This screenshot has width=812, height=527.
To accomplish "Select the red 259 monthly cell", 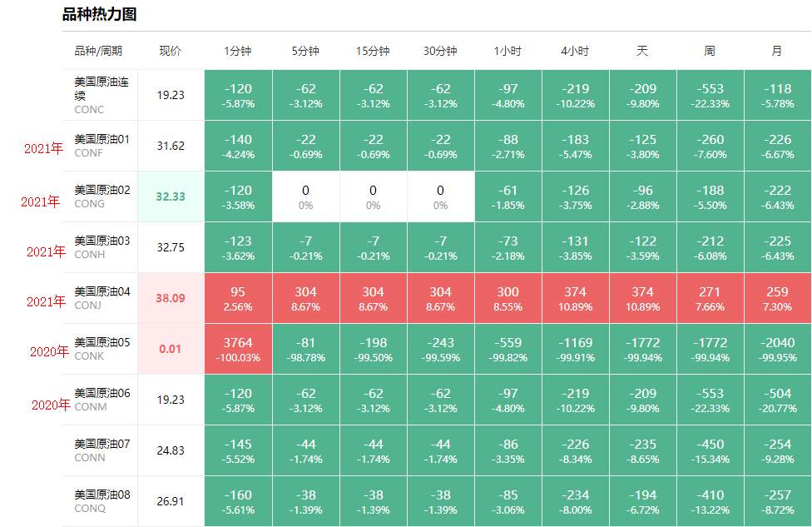I will (777, 298).
